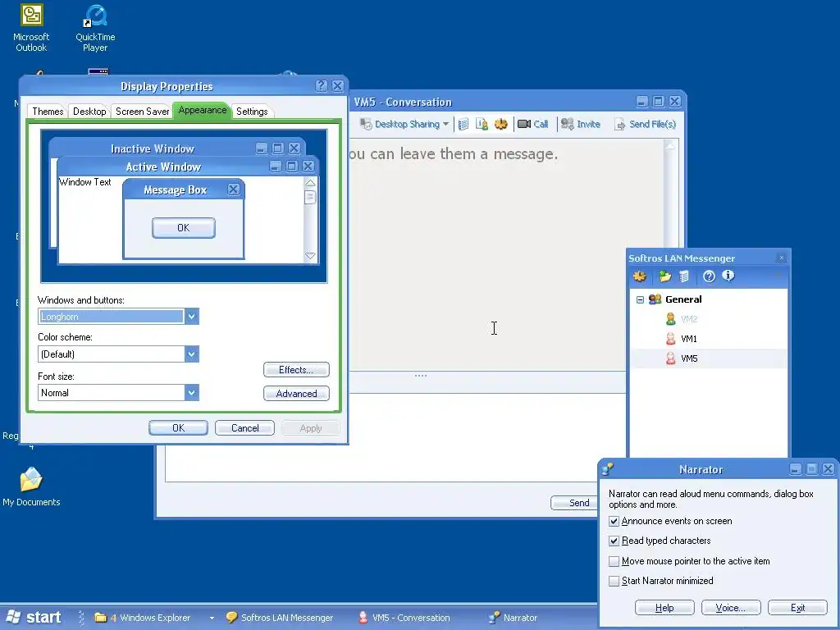Switch to the Themes tab
Viewport: 840px width, 630px height.
(x=48, y=112)
